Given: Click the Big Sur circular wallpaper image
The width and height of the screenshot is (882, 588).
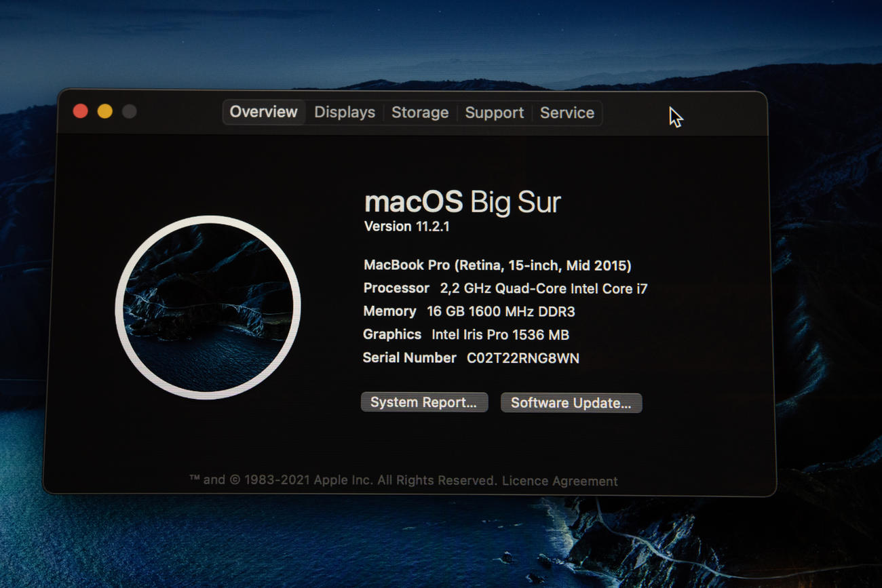Looking at the screenshot, I should [208, 307].
